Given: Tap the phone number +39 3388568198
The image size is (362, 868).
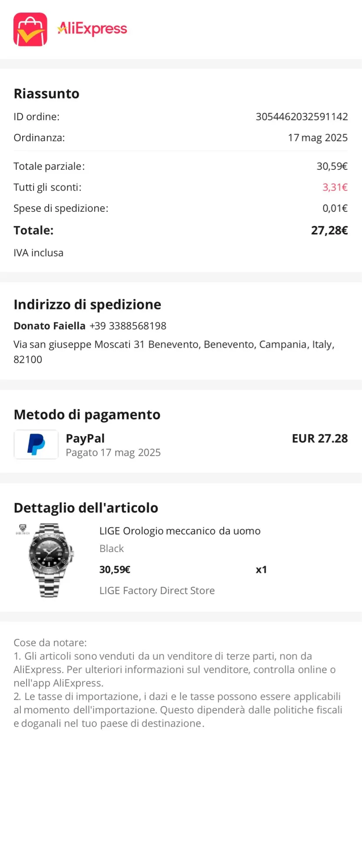Looking at the screenshot, I should point(128,325).
